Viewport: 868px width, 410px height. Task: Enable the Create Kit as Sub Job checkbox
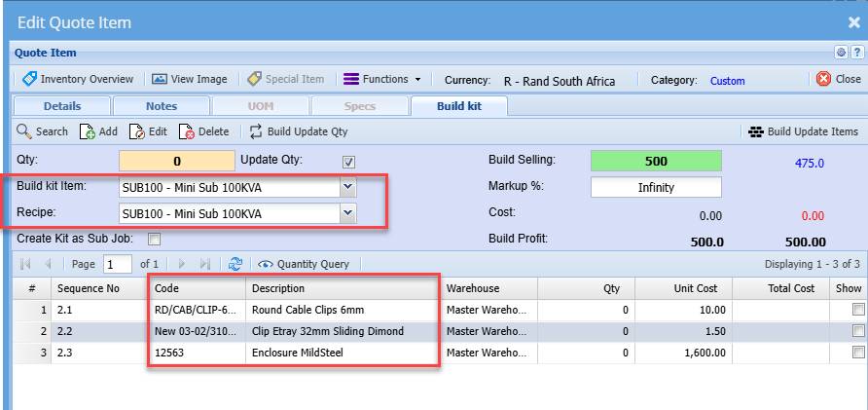[x=154, y=239]
